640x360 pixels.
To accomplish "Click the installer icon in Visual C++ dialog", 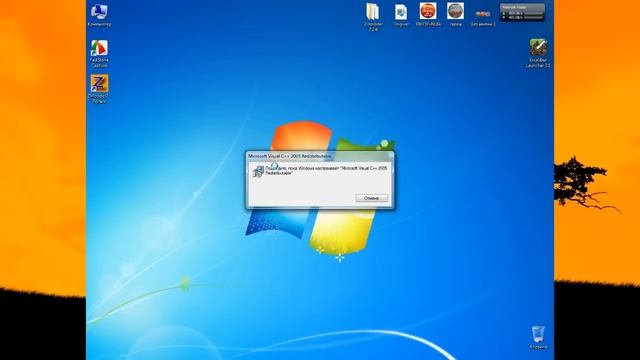I will [258, 171].
